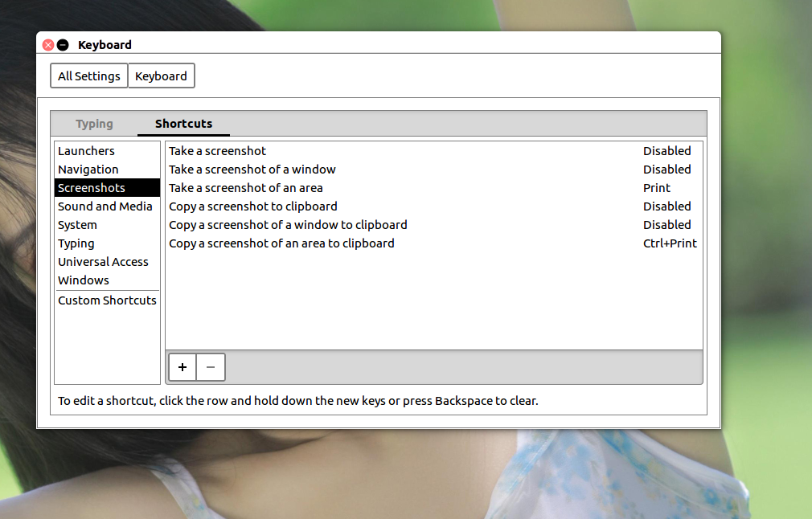Go back to All Settings
This screenshot has height=519, width=812.
click(89, 76)
